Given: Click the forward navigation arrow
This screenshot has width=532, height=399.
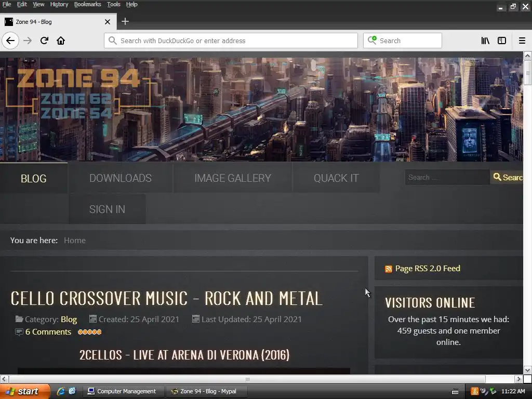Looking at the screenshot, I should (x=28, y=41).
